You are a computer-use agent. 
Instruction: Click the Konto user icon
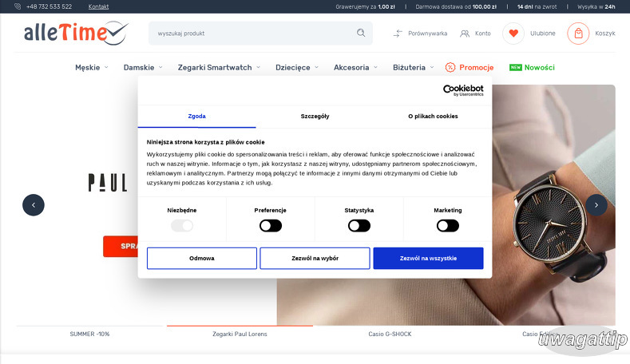[x=465, y=34]
